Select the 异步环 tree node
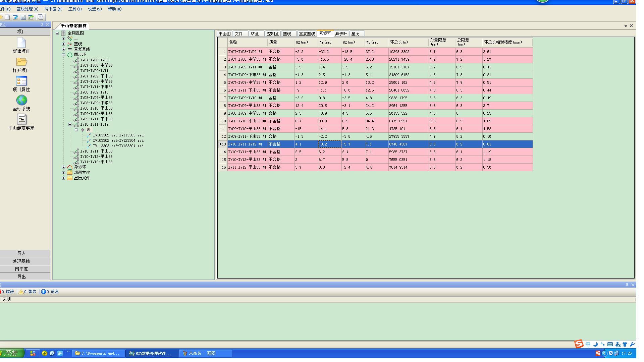This screenshot has width=644, height=362. click(x=80, y=167)
